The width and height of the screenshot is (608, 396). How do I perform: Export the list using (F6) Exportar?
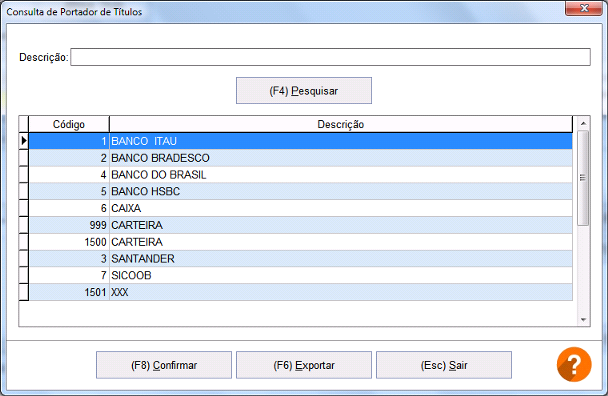click(x=304, y=365)
